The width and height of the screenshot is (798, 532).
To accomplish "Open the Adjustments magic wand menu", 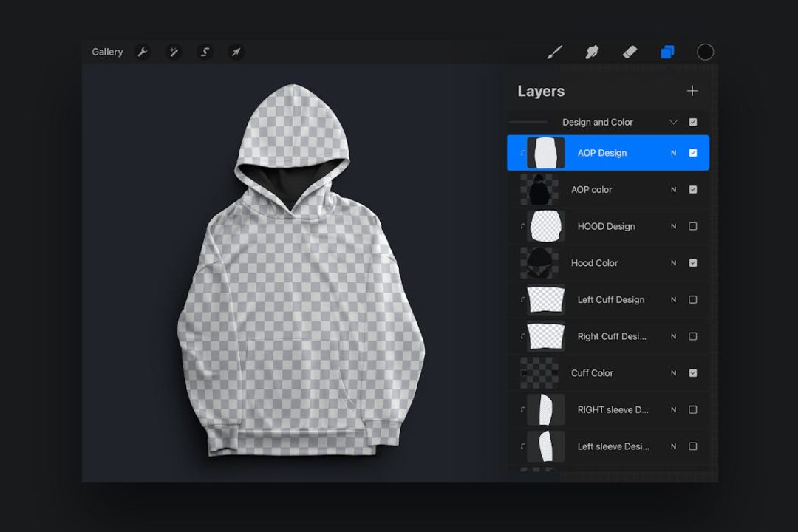I will [x=174, y=52].
